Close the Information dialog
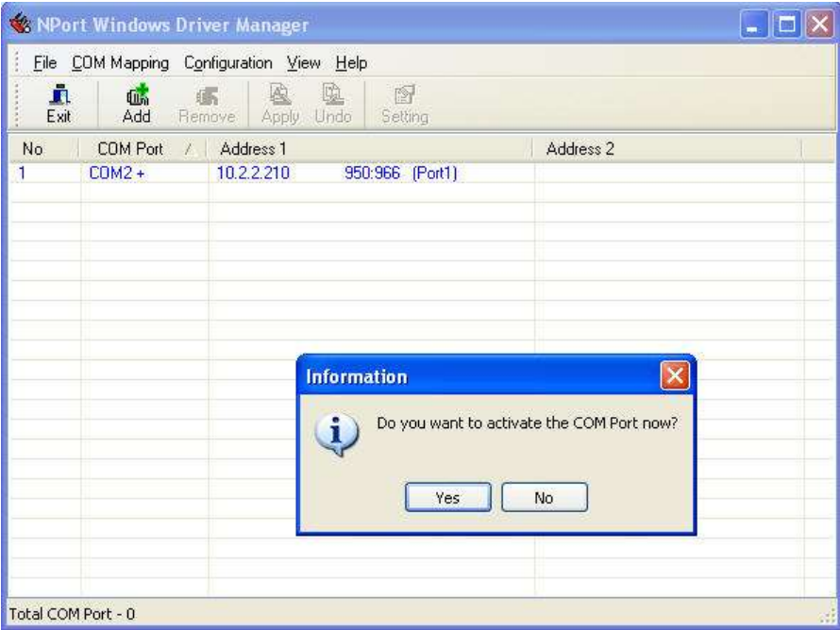The image size is (840, 630). click(675, 375)
